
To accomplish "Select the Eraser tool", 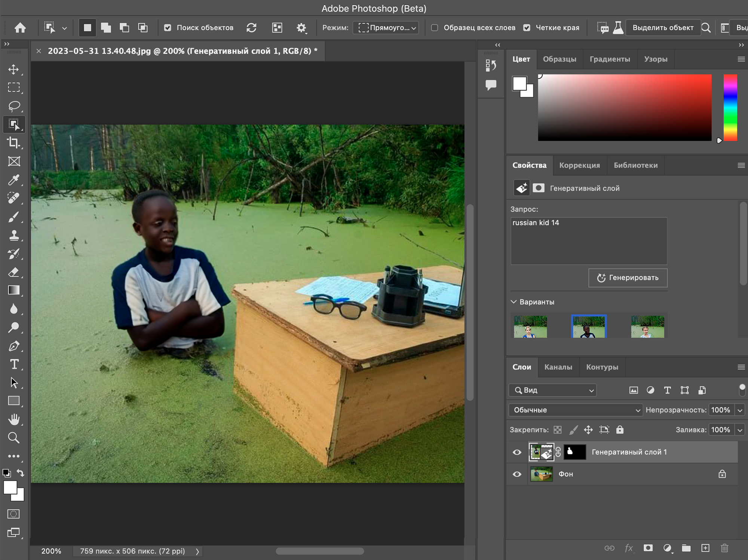I will coord(14,272).
